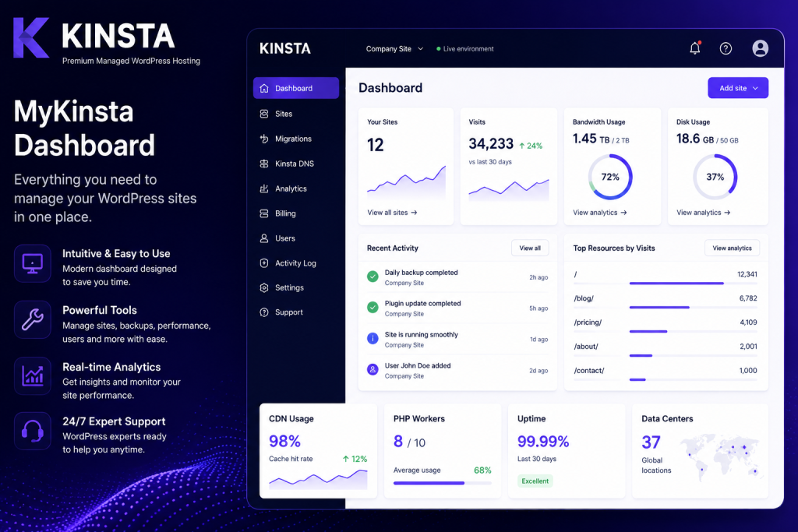Click the /contact/ resource row label

[589, 371]
